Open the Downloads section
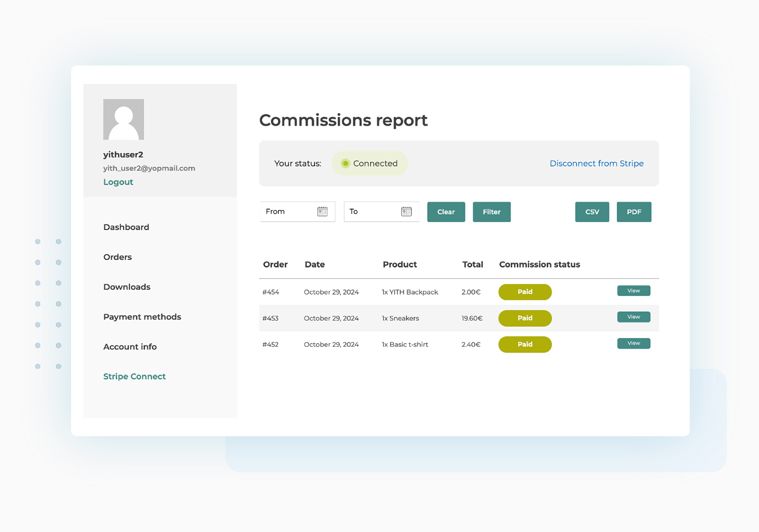The image size is (759, 532). pyautogui.click(x=126, y=287)
